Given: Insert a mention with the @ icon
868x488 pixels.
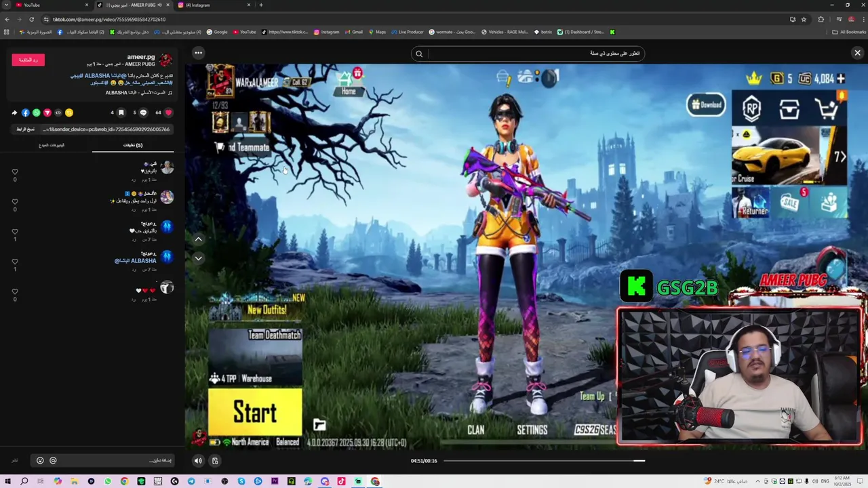Looking at the screenshot, I should pos(53,460).
